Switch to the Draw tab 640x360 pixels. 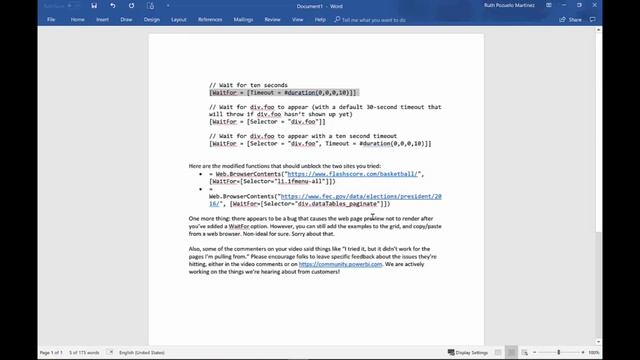coord(126,20)
